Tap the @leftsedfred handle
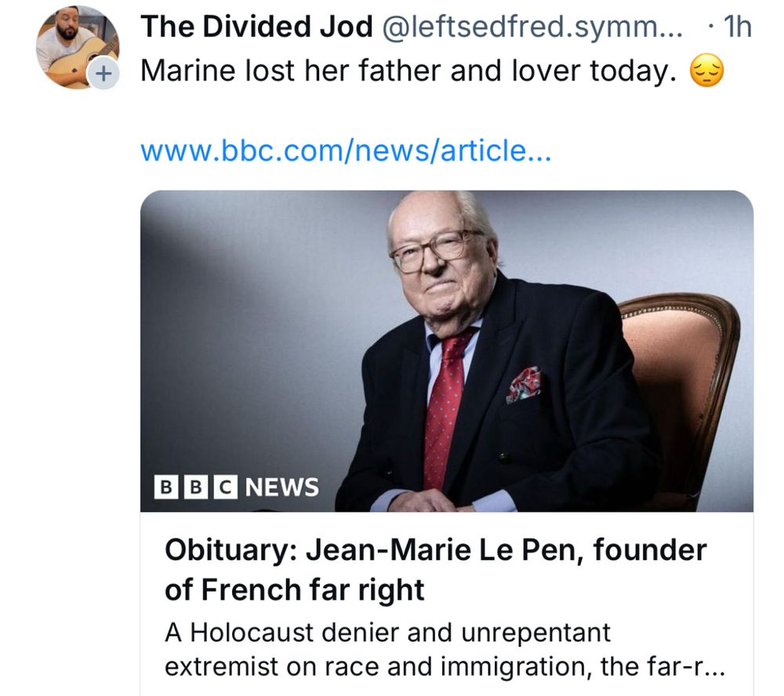Screen dimensions: 784x696 coord(532,27)
